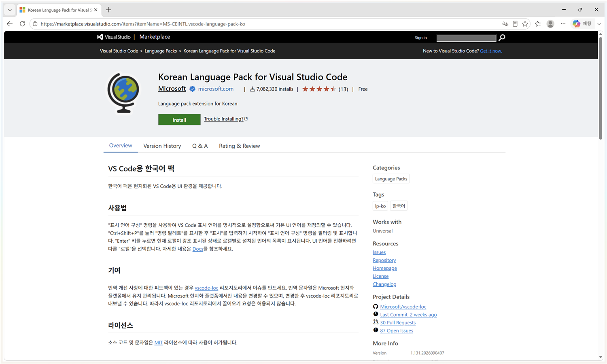Click the translate page icon
Image resolution: width=607 pixels, height=364 pixels.
[505, 24]
